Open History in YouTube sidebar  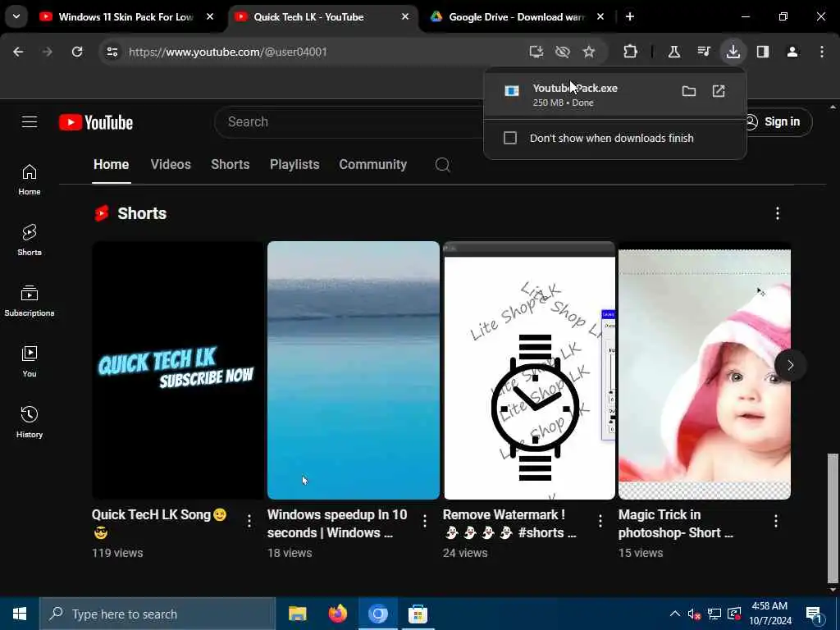(30, 422)
